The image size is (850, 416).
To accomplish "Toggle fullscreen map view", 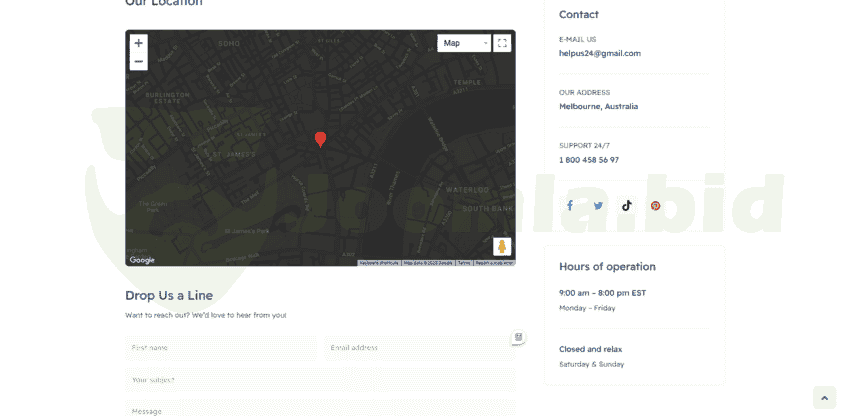I will (x=502, y=43).
